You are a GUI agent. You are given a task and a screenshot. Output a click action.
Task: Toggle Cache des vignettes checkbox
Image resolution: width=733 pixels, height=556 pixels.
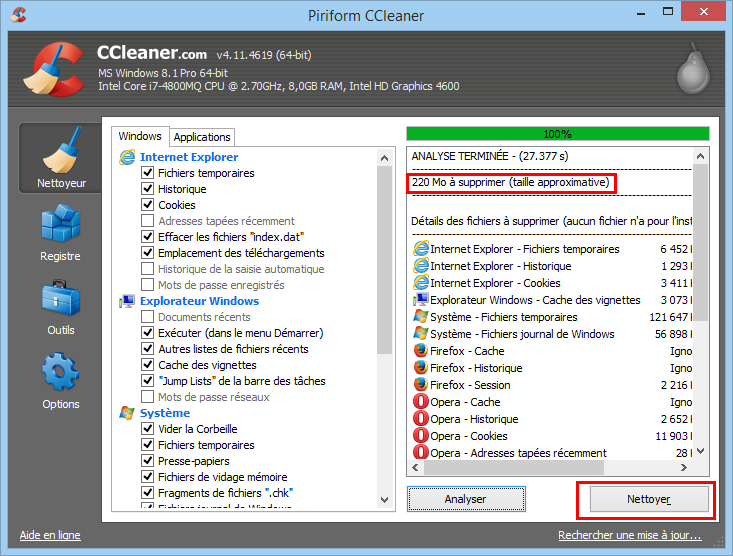pos(148,364)
